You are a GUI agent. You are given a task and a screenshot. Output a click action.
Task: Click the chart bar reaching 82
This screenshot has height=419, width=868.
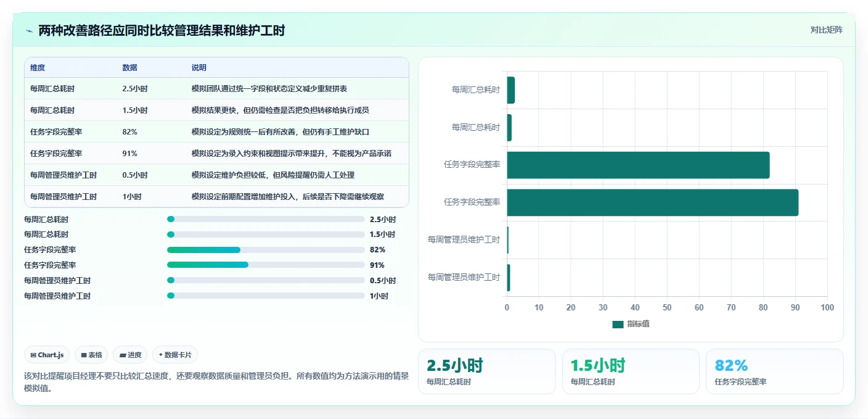click(x=638, y=165)
